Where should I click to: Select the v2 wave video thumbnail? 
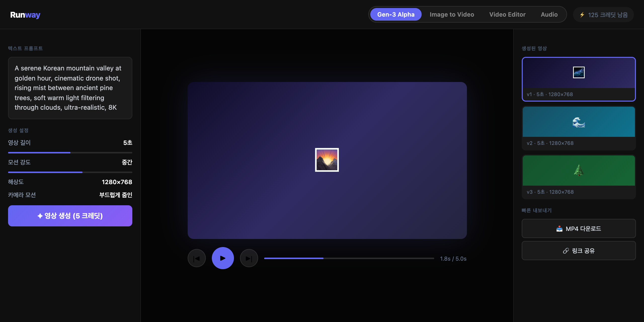(x=579, y=128)
